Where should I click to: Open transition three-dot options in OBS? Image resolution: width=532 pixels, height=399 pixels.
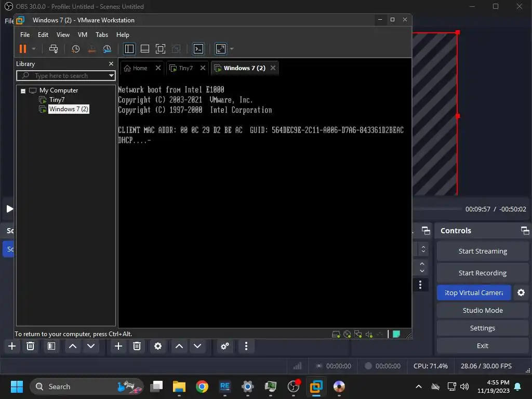[420, 285]
